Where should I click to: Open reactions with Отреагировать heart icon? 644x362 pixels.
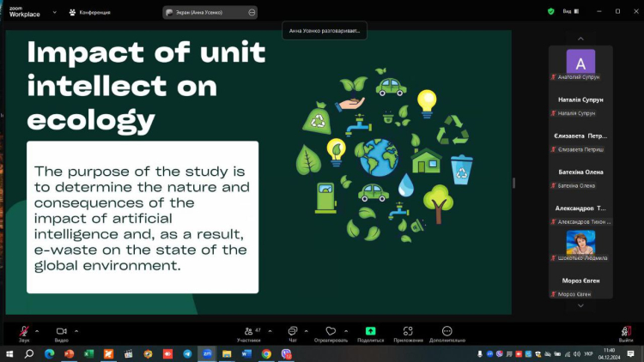(331, 331)
